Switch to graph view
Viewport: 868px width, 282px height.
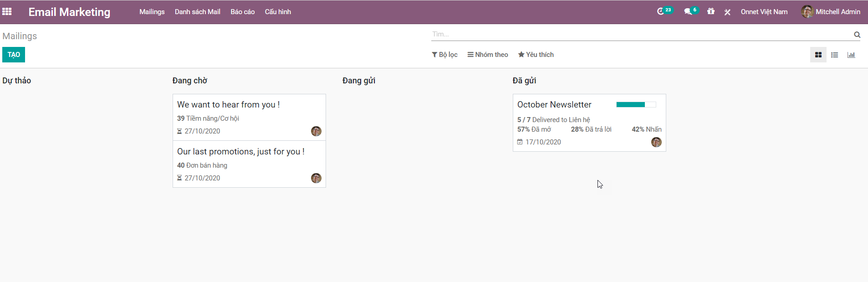[x=851, y=55]
